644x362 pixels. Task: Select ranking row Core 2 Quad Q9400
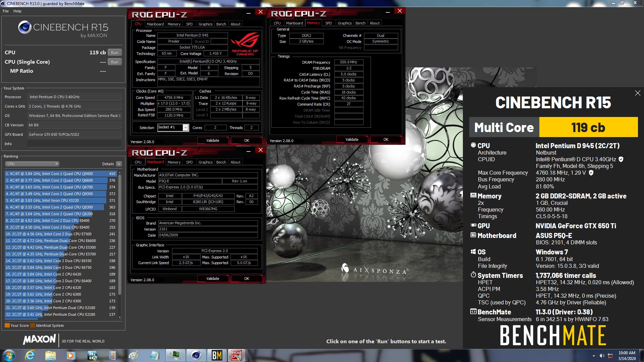(60, 174)
